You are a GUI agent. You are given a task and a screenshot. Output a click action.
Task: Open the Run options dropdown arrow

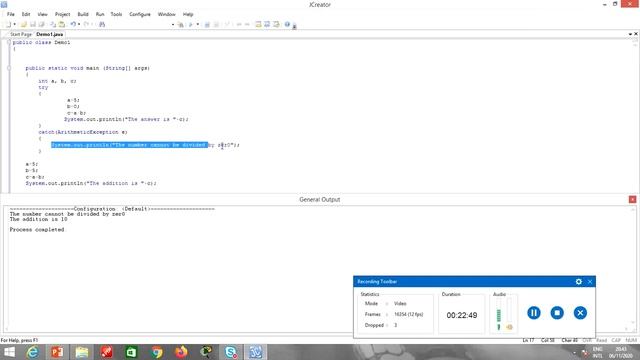click(x=198, y=24)
